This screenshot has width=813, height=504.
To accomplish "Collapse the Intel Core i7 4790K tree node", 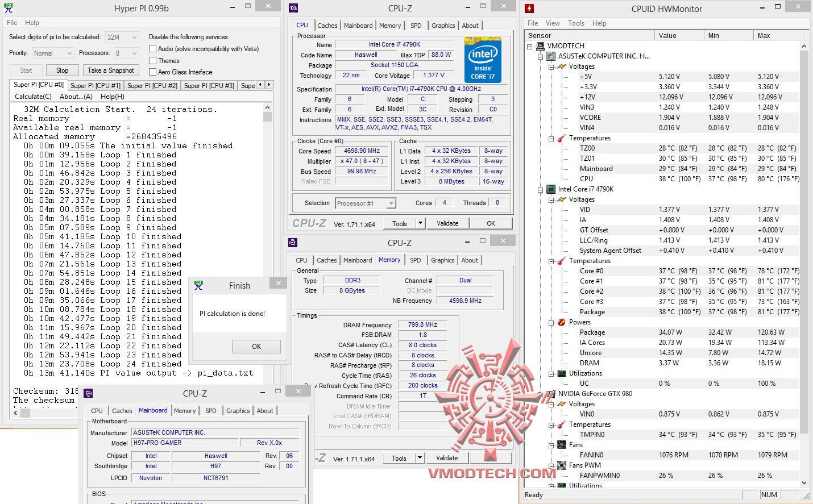I will click(x=541, y=189).
